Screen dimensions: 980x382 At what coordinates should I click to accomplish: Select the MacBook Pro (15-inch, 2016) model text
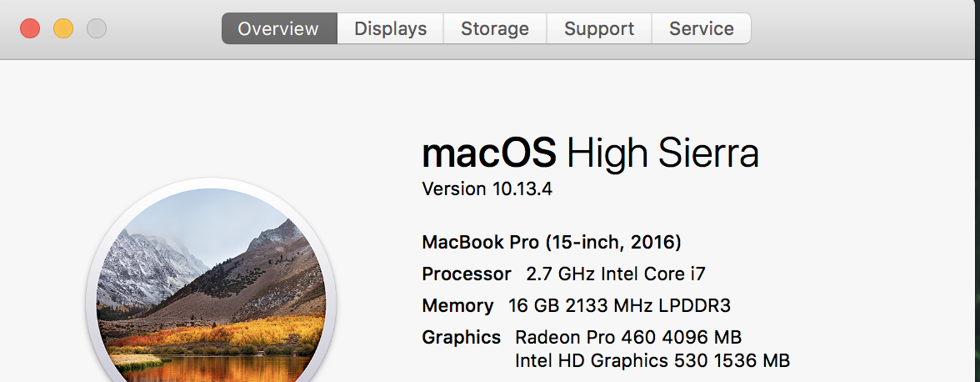click(552, 243)
